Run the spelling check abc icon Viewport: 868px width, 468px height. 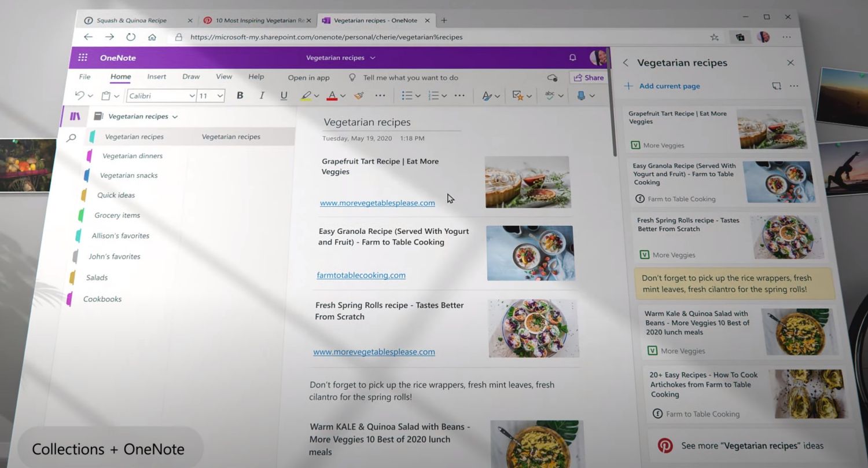550,96
